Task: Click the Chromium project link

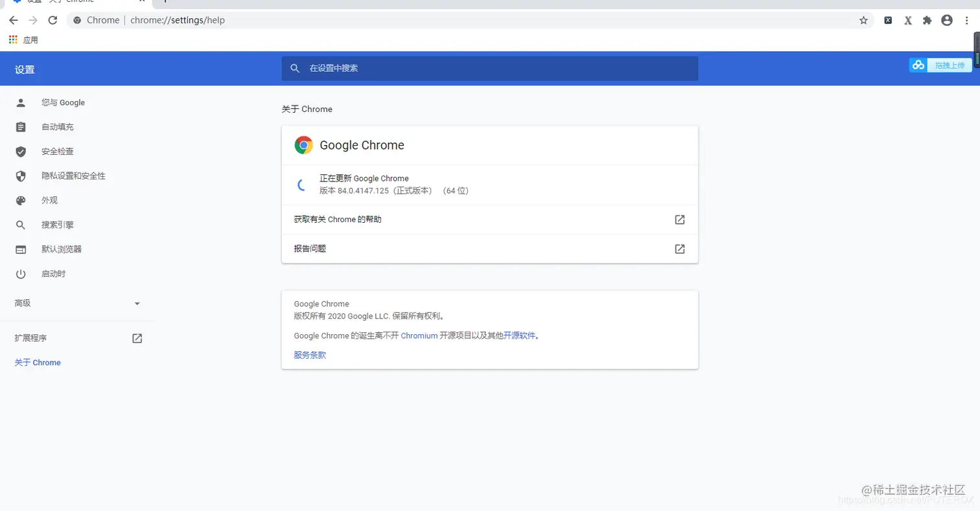Action: 418,335
